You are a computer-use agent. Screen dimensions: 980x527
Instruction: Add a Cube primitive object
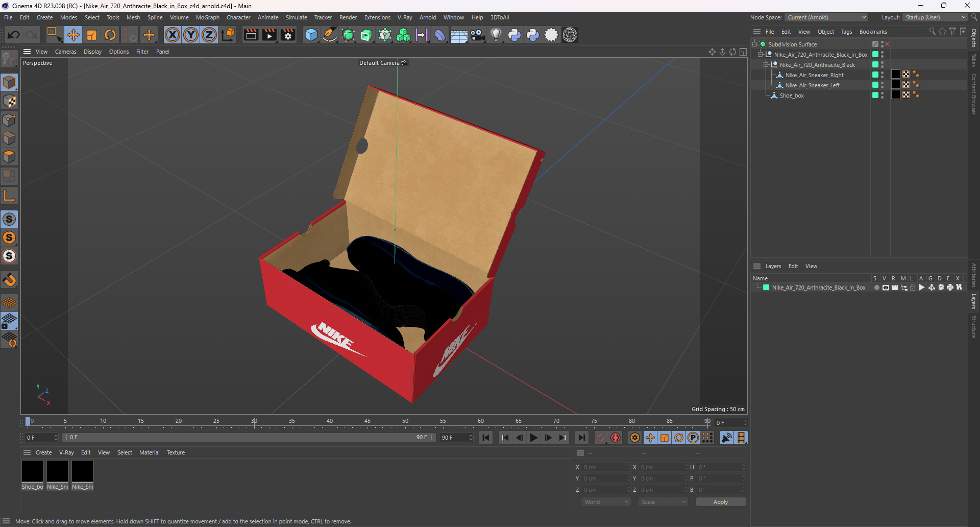click(311, 35)
